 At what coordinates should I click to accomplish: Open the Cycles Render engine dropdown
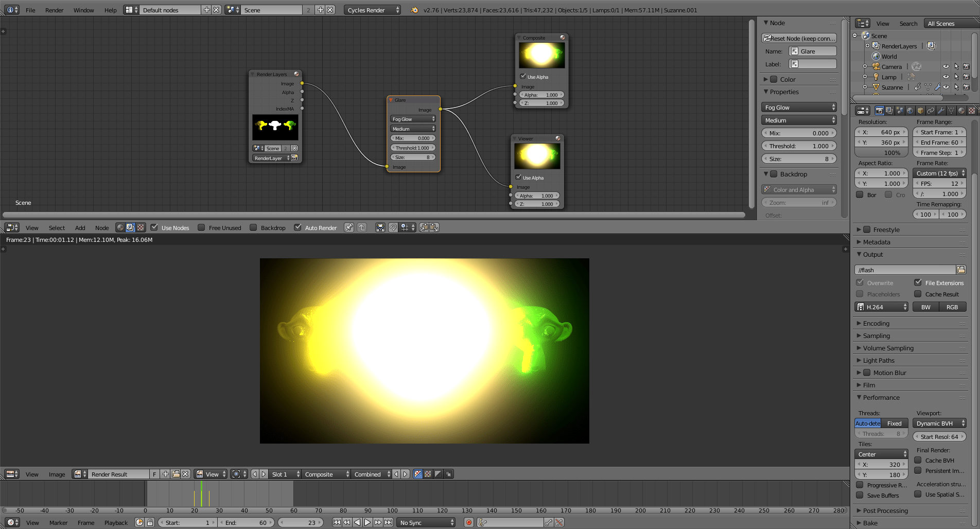(372, 10)
